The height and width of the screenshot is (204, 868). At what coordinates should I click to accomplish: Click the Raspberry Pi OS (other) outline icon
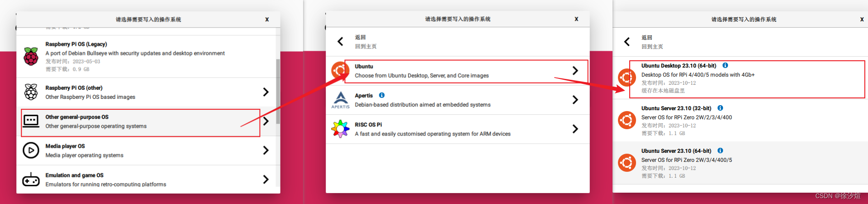coord(31,92)
